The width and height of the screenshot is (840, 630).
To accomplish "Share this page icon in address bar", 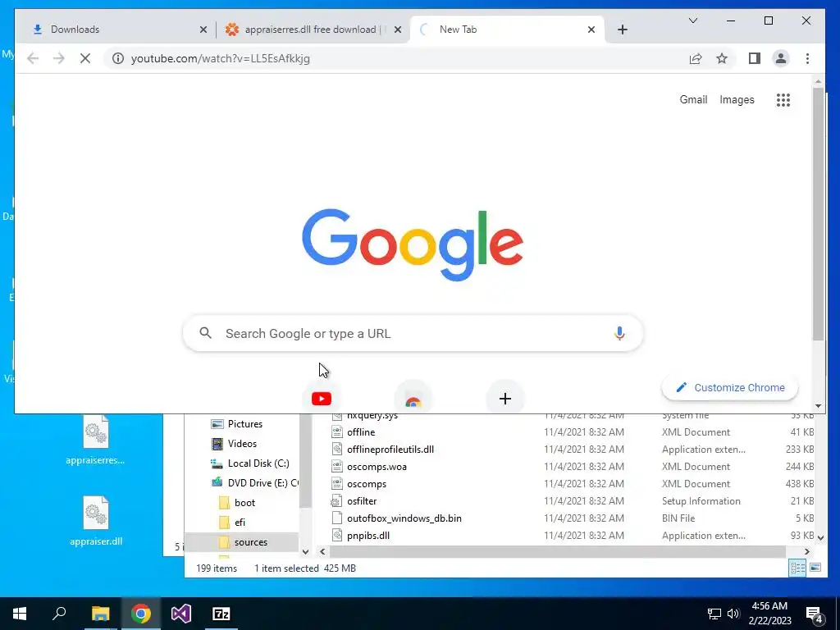I will click(696, 58).
